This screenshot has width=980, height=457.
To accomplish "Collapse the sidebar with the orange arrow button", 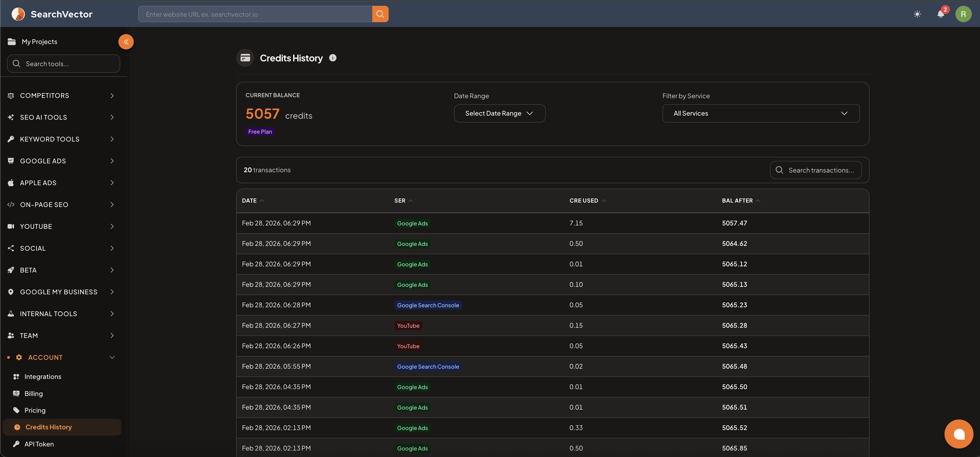I will (126, 42).
